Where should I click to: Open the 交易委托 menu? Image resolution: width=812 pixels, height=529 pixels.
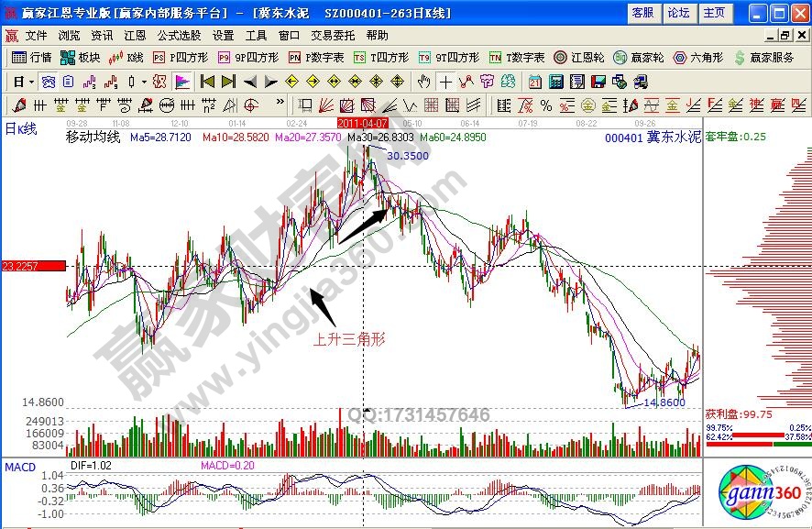point(333,36)
